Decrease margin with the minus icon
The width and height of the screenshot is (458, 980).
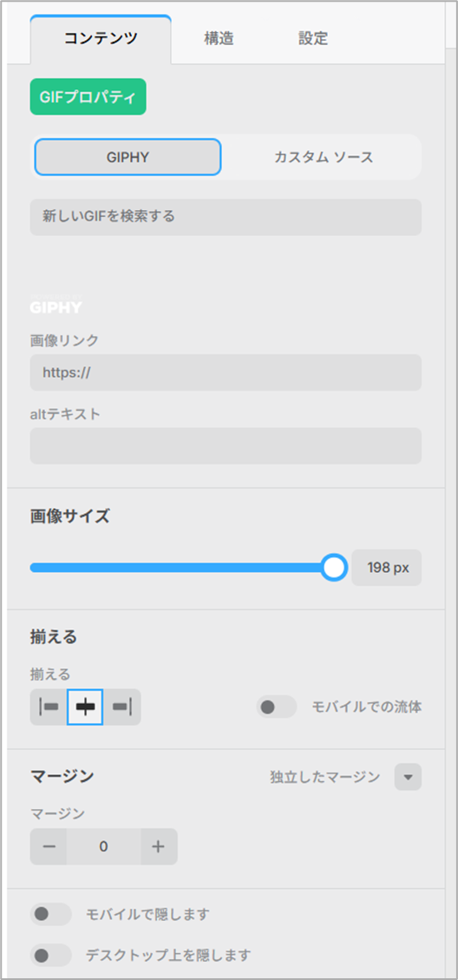(x=49, y=846)
